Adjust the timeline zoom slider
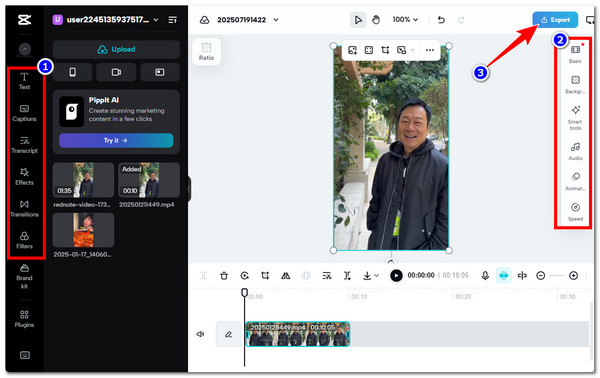The image size is (600, 378). (x=557, y=275)
